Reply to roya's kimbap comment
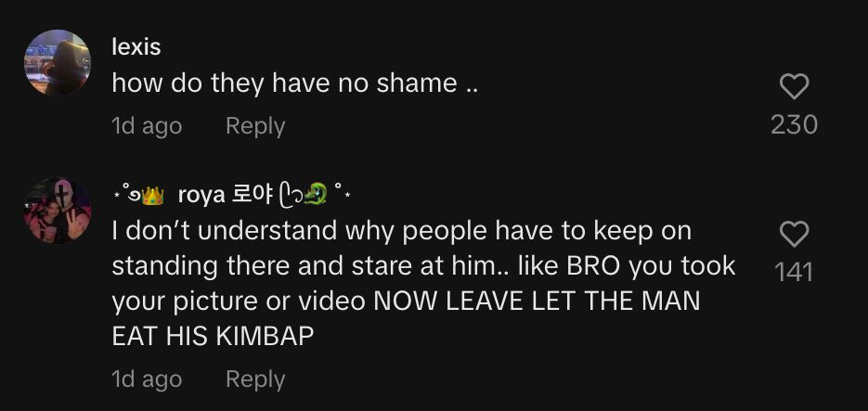The height and width of the screenshot is (411, 868). click(255, 379)
